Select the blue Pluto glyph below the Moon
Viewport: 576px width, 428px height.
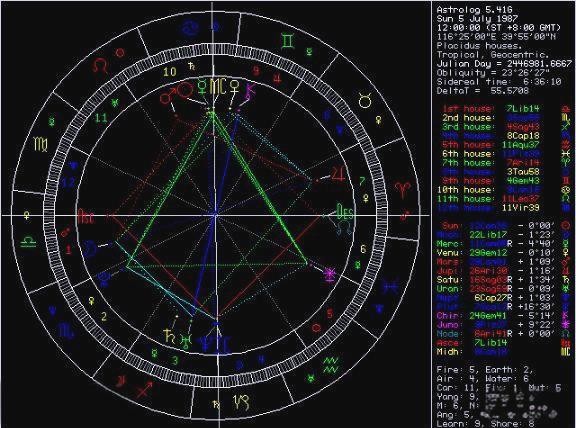[105, 278]
